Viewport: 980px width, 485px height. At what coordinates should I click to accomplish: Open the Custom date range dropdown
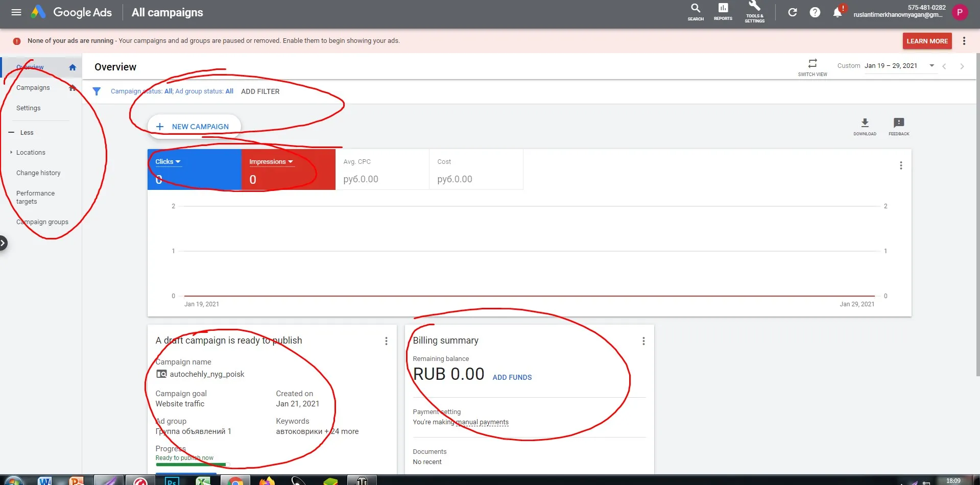[900, 66]
